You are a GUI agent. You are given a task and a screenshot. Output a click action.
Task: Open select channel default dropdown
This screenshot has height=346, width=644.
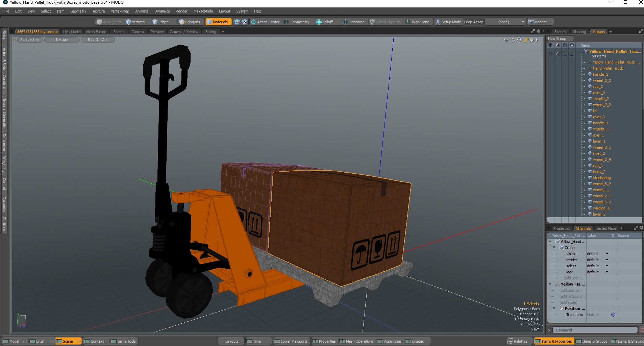click(597, 266)
